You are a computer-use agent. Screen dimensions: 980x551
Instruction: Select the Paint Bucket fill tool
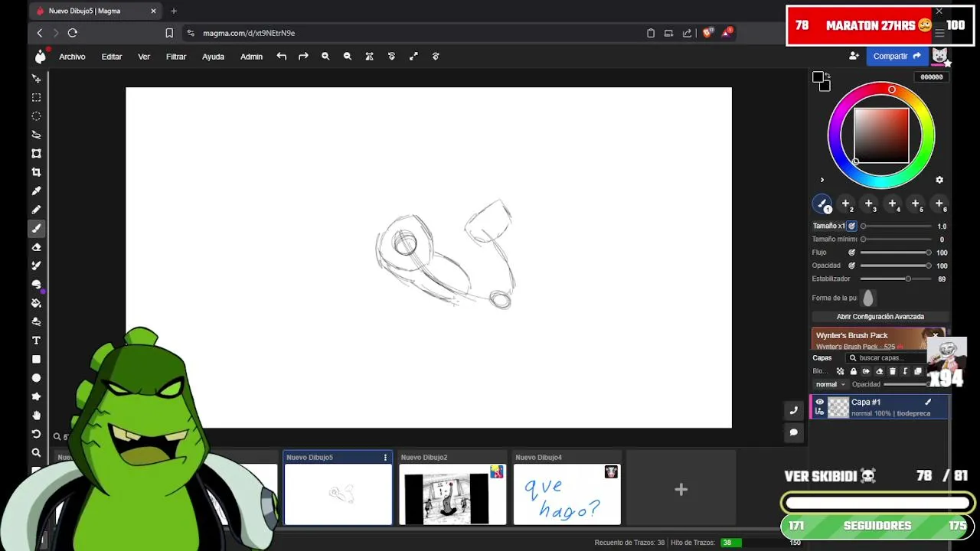click(36, 303)
